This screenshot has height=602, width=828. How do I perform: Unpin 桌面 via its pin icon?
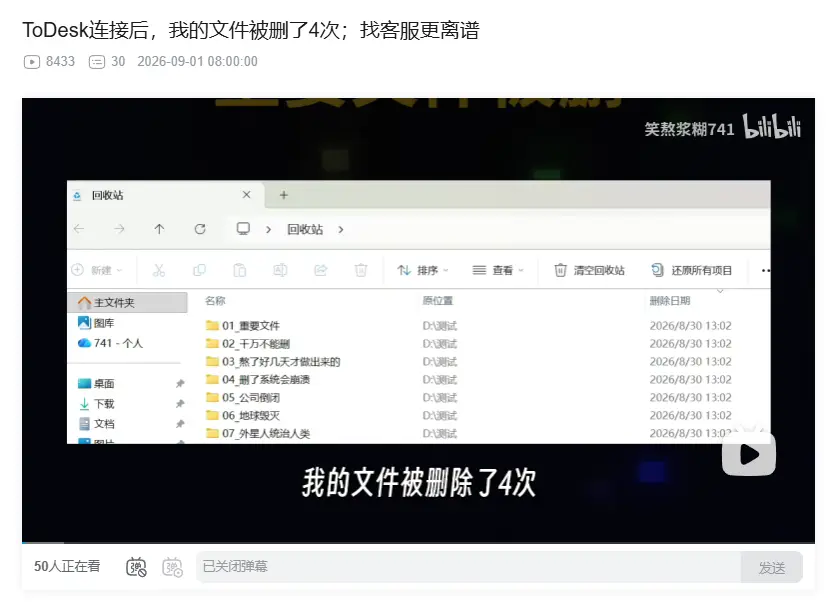180,383
